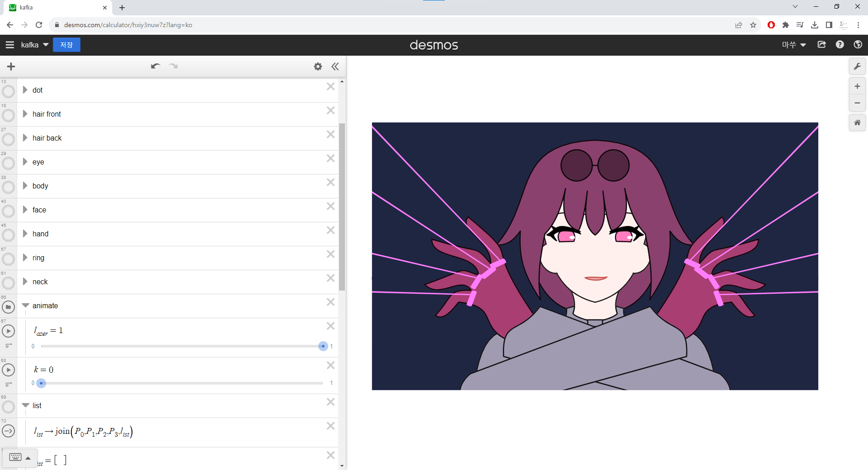
Task: Expand the ring folder
Action: point(25,258)
